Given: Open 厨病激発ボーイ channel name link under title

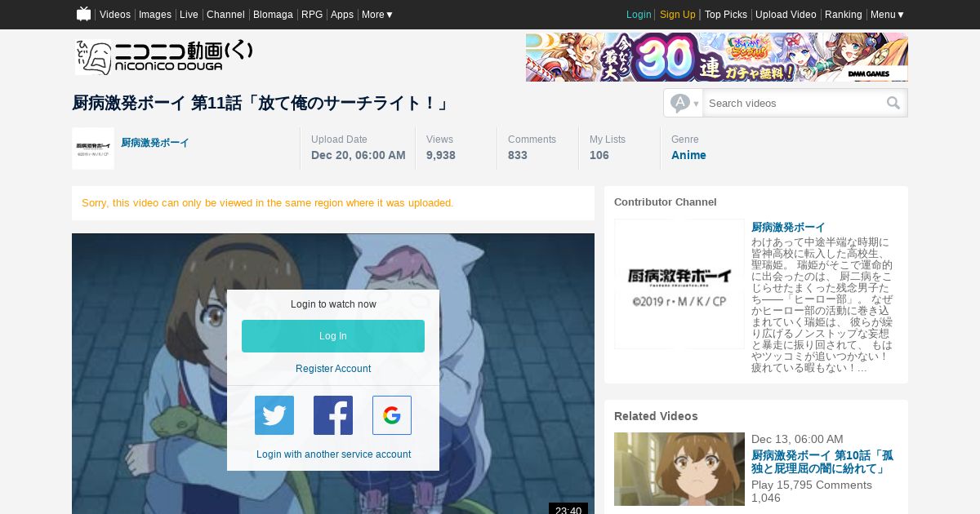Looking at the screenshot, I should (x=155, y=143).
